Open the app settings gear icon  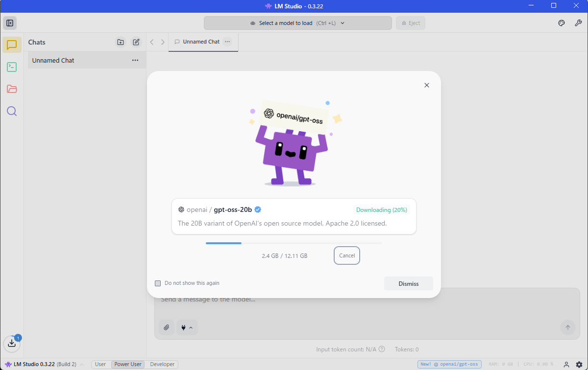[x=579, y=364]
